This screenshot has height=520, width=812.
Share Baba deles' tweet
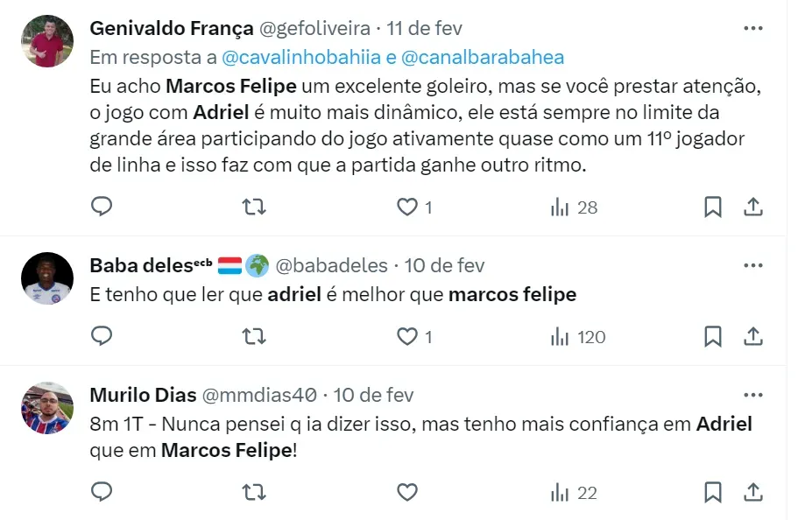(752, 336)
